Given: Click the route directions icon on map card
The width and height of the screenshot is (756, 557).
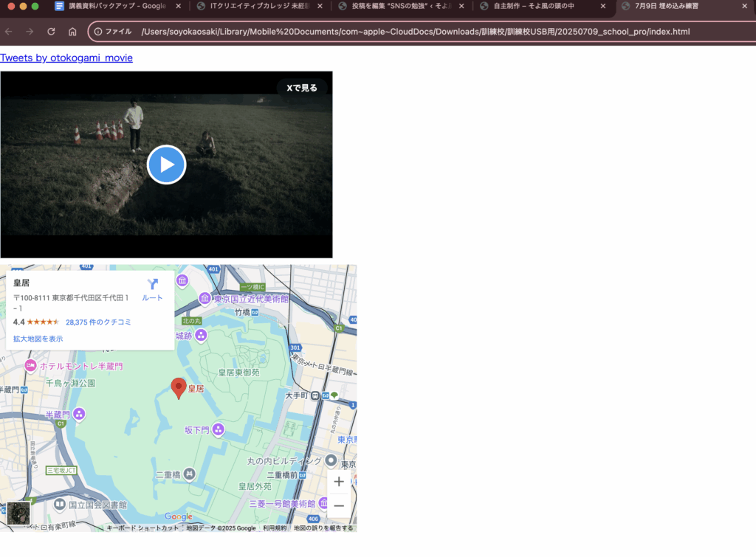Looking at the screenshot, I should tap(153, 286).
